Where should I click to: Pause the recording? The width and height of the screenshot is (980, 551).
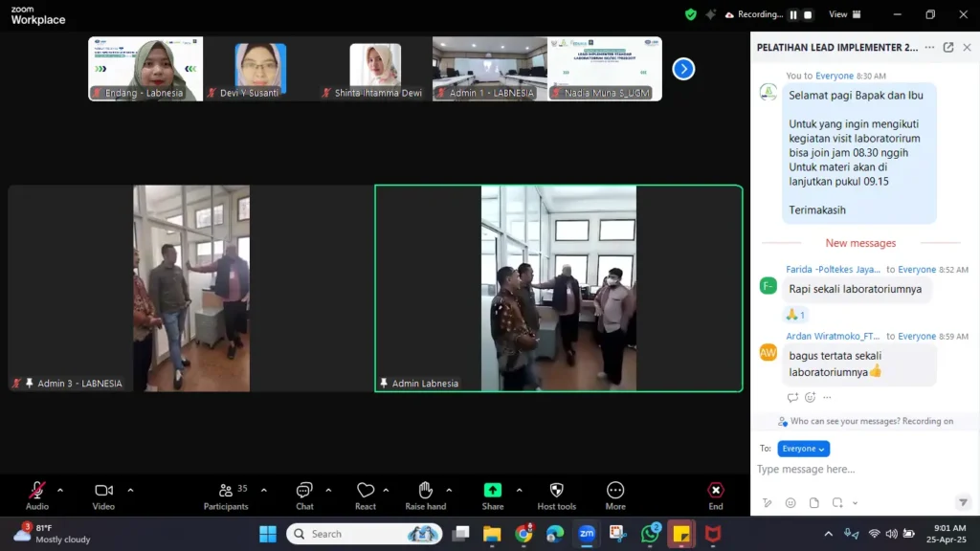click(x=792, y=14)
